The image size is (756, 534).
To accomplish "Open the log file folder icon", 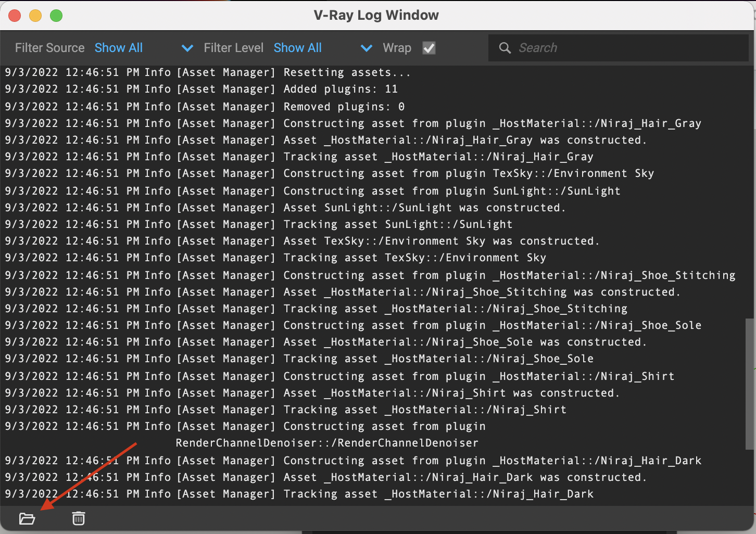I will [x=27, y=518].
